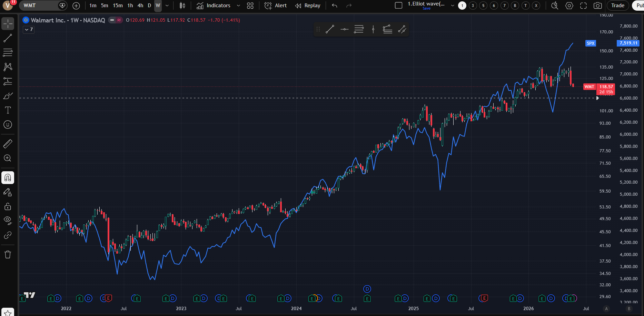The width and height of the screenshot is (644, 316).
Task: Switch to the 15m timeframe
Action: pyautogui.click(x=118, y=6)
